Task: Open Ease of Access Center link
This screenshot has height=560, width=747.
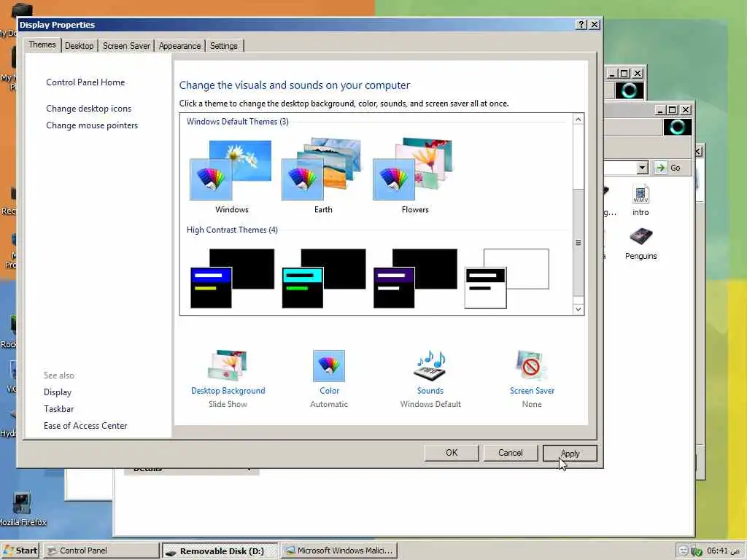Action: pyautogui.click(x=85, y=425)
